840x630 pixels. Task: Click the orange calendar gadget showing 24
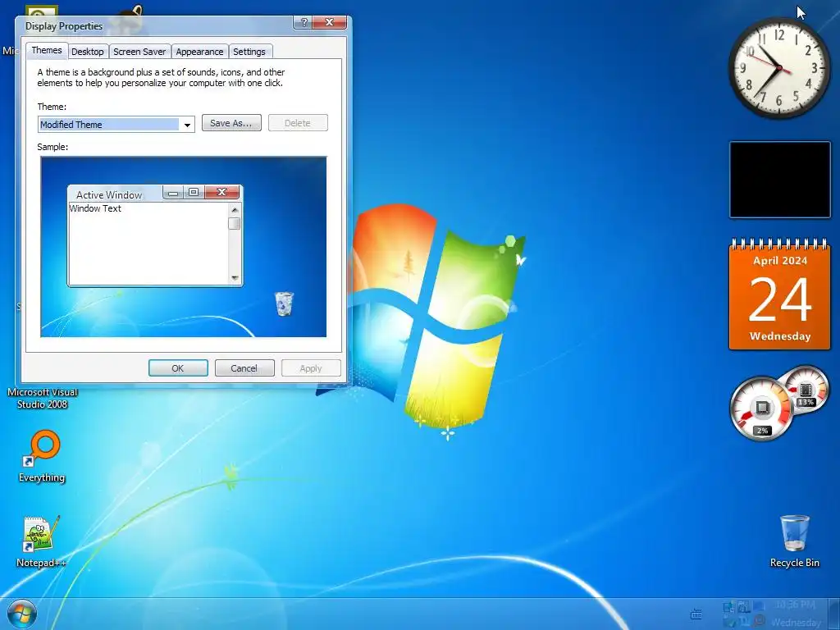click(779, 294)
